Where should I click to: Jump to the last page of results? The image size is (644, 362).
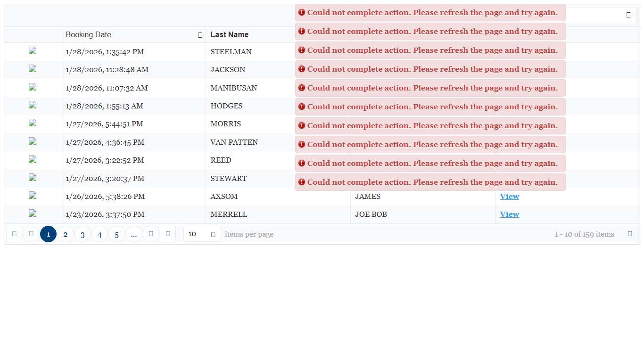168,234
